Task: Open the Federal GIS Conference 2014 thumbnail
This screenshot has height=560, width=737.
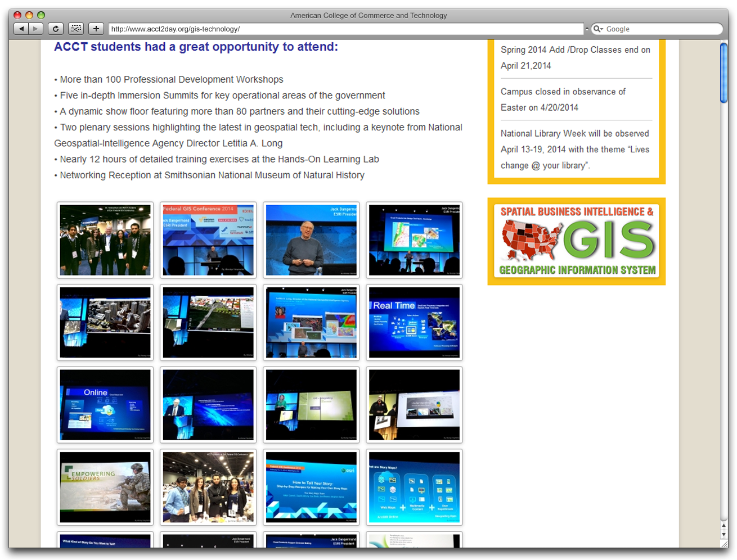Action: point(208,240)
